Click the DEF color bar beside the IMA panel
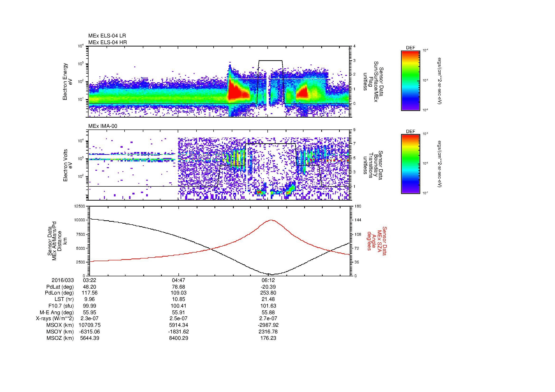Screen dimensions: 555x392 pos(410,164)
